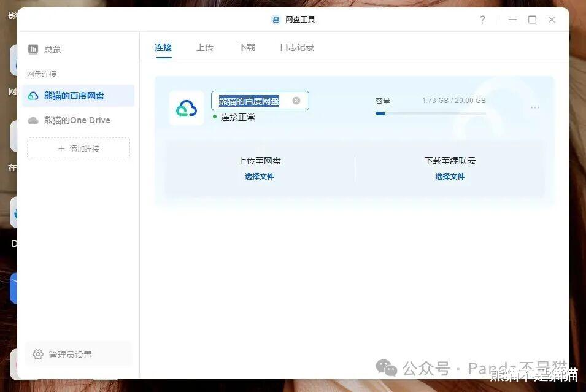Screen dimensions: 586x392
Task: Maximize the 网盘工具 window
Action: 532,20
